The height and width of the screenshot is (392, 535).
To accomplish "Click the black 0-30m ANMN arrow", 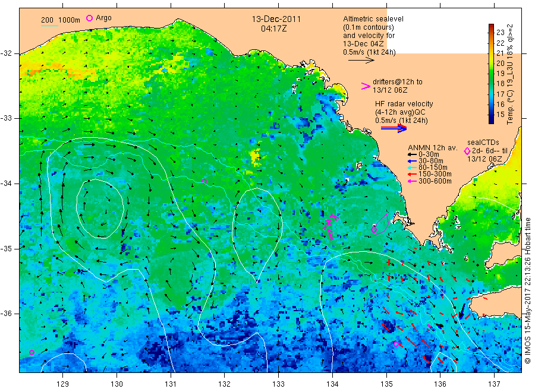I will [x=412, y=154].
